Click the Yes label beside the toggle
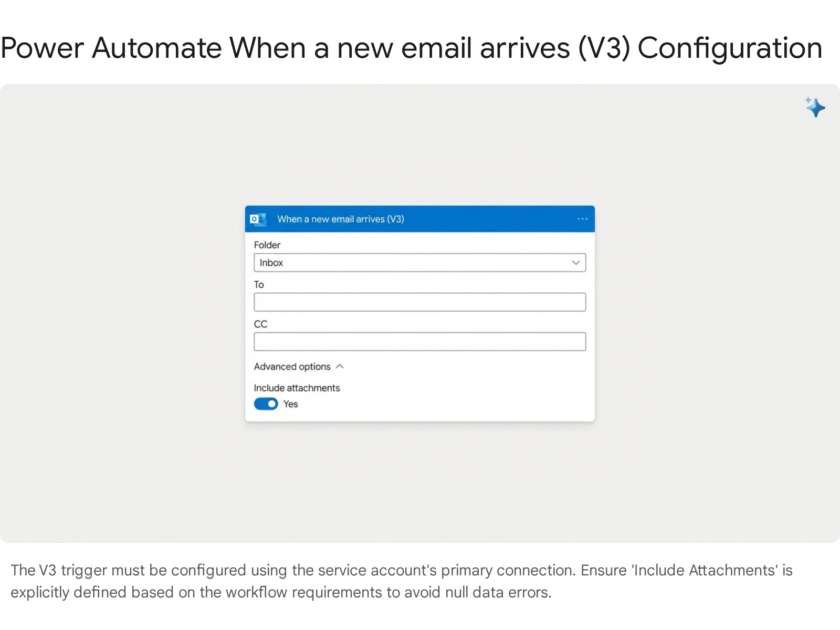 (x=291, y=404)
